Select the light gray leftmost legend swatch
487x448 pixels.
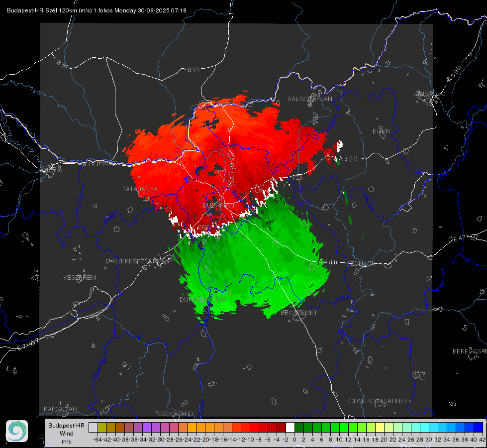(93, 427)
